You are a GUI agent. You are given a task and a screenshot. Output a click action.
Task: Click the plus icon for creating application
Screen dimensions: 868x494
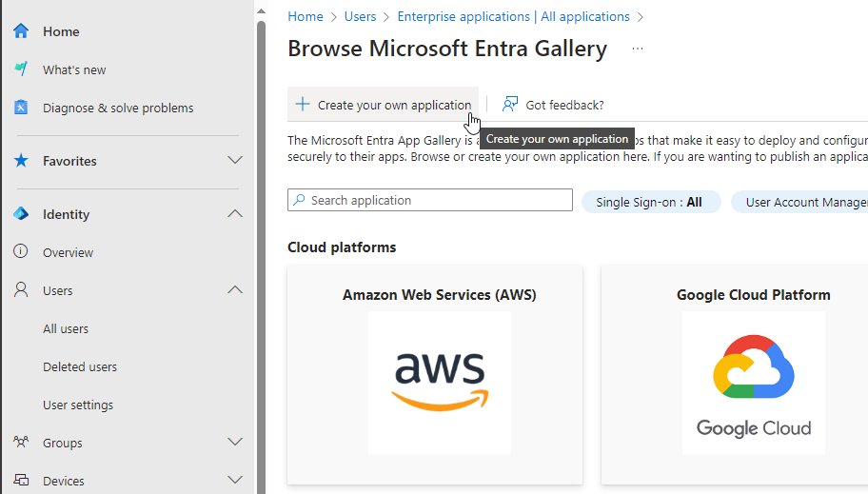click(303, 104)
